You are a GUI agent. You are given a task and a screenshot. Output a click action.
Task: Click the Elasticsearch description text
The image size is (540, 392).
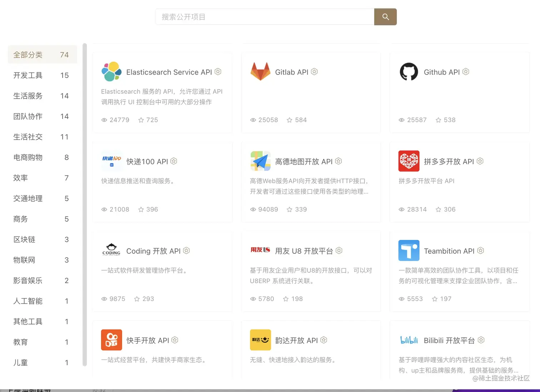[162, 97]
